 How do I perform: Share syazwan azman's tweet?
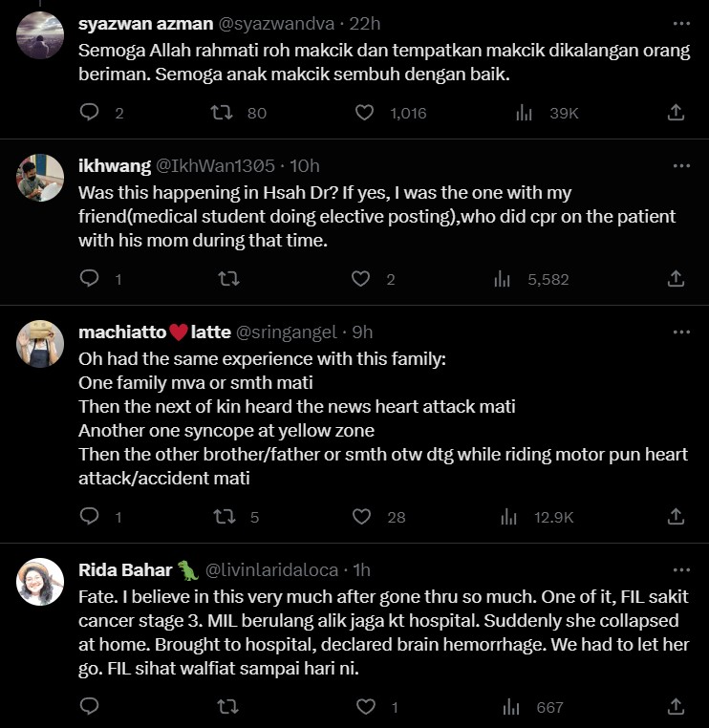pos(676,113)
